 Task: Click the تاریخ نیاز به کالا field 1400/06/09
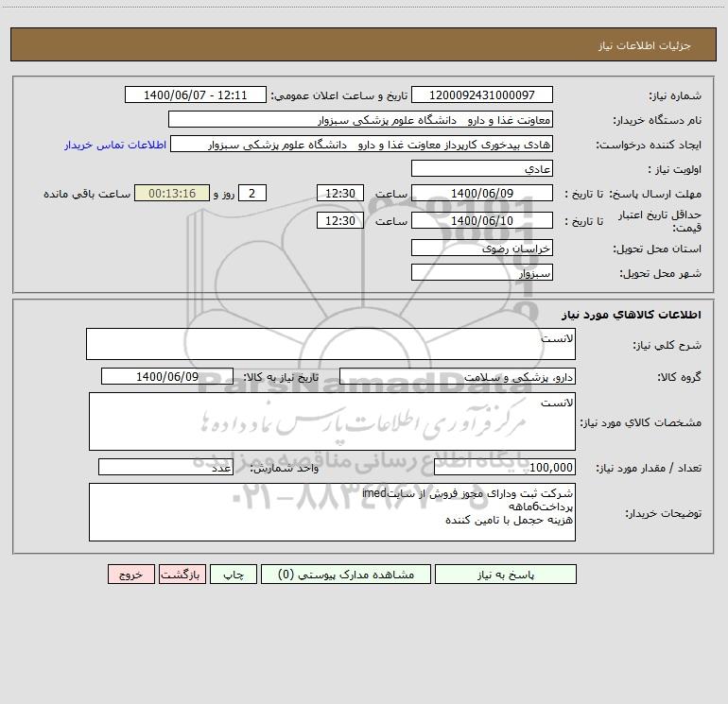(x=167, y=376)
